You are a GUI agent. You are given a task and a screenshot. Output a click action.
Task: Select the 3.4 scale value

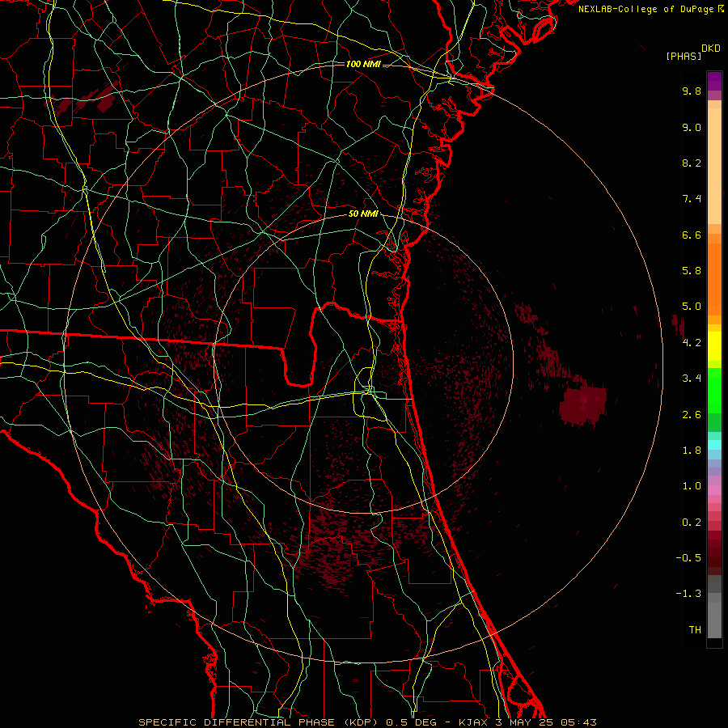click(692, 379)
